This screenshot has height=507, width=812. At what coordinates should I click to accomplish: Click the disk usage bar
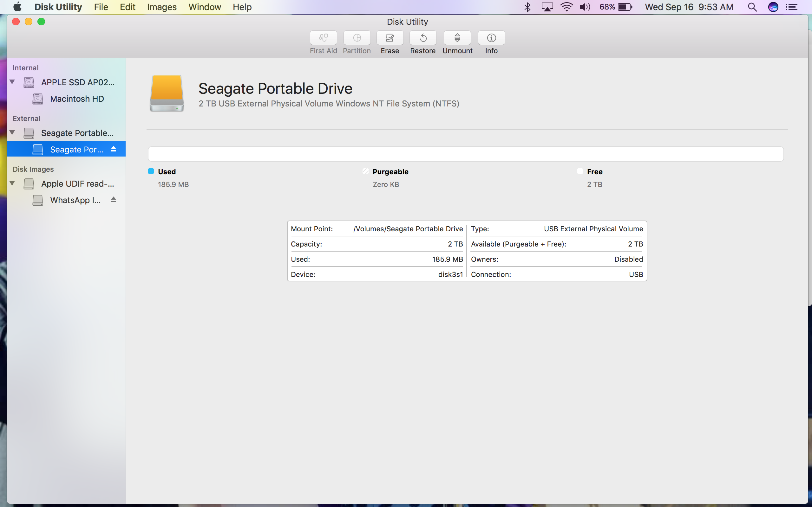coord(465,154)
